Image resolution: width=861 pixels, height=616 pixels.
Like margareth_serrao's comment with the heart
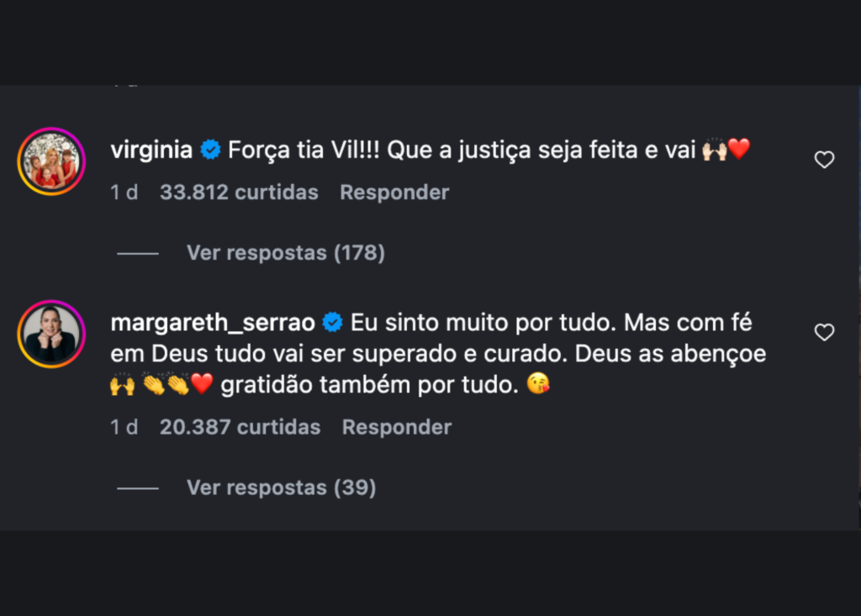pos(824,333)
